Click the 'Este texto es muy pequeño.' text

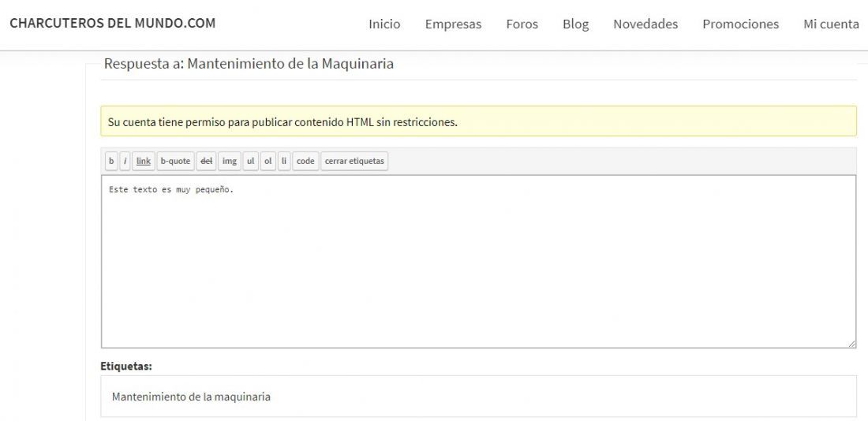[x=171, y=190]
